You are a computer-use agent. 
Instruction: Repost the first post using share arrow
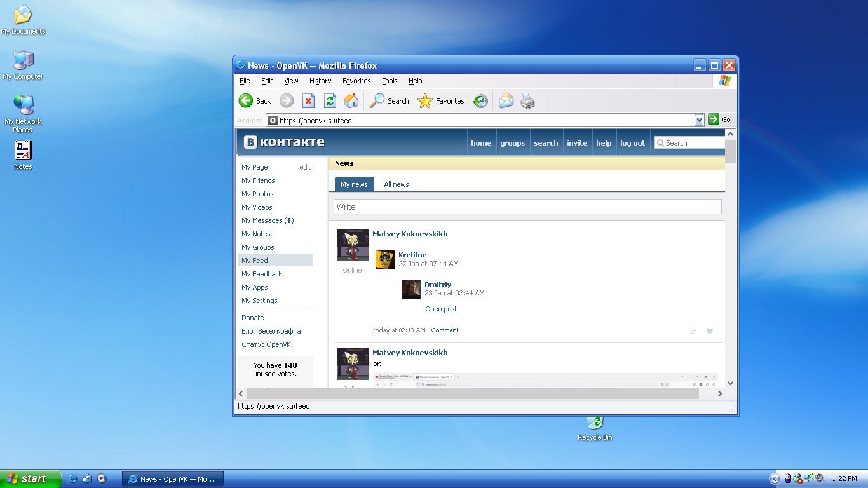(x=693, y=331)
